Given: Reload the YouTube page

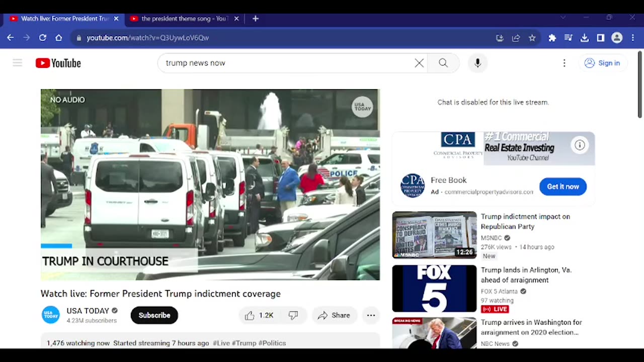Looking at the screenshot, I should click(43, 38).
